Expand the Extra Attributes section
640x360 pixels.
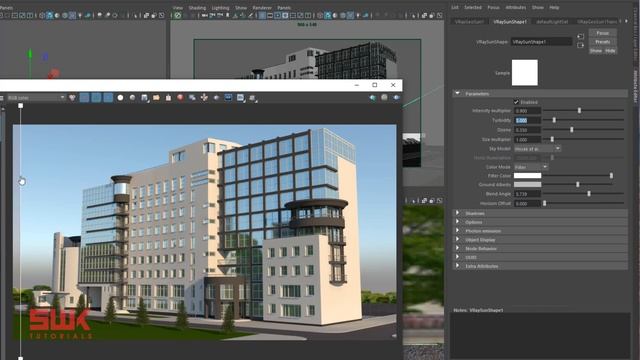point(458,266)
